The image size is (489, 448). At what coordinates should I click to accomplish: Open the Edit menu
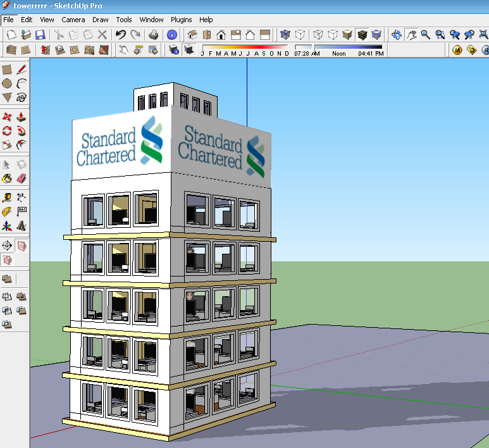point(27,20)
